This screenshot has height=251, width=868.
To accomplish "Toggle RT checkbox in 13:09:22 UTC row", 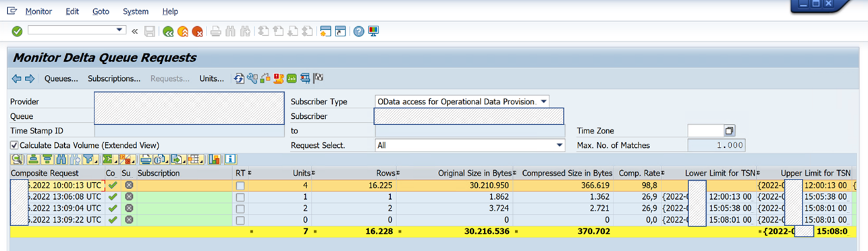I will click(240, 220).
